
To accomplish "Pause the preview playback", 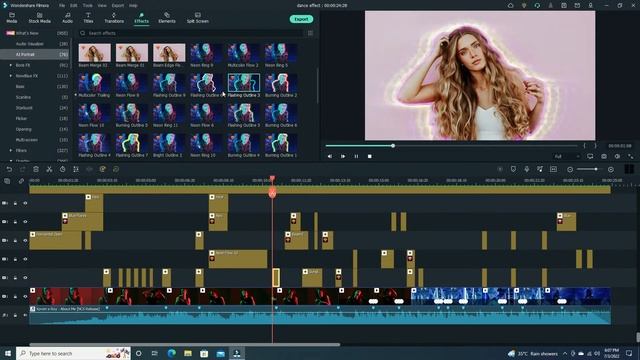I will (x=356, y=156).
